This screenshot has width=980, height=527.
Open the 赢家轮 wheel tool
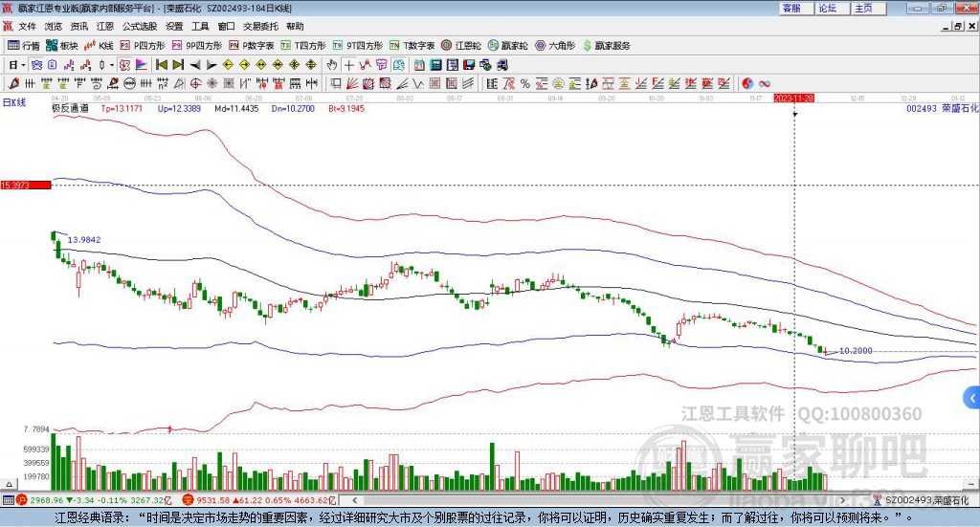pyautogui.click(x=507, y=46)
